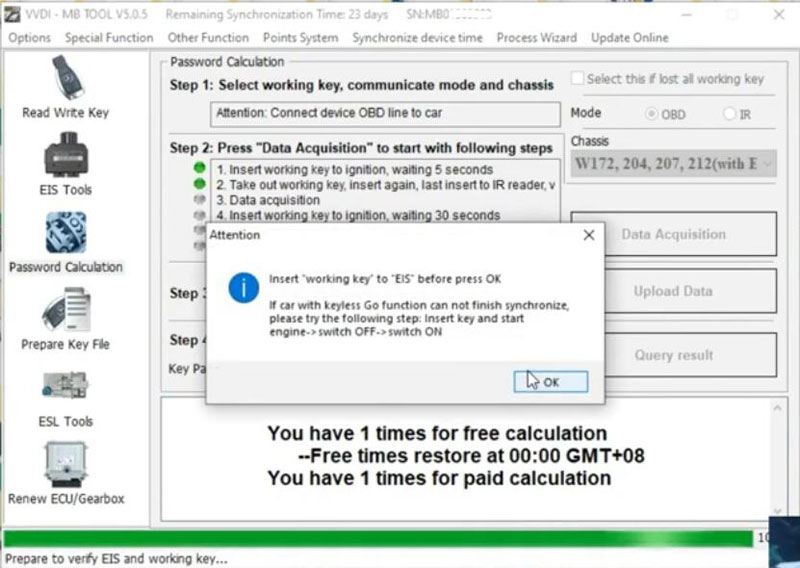Click Query result button
800x568 pixels.
click(x=673, y=355)
